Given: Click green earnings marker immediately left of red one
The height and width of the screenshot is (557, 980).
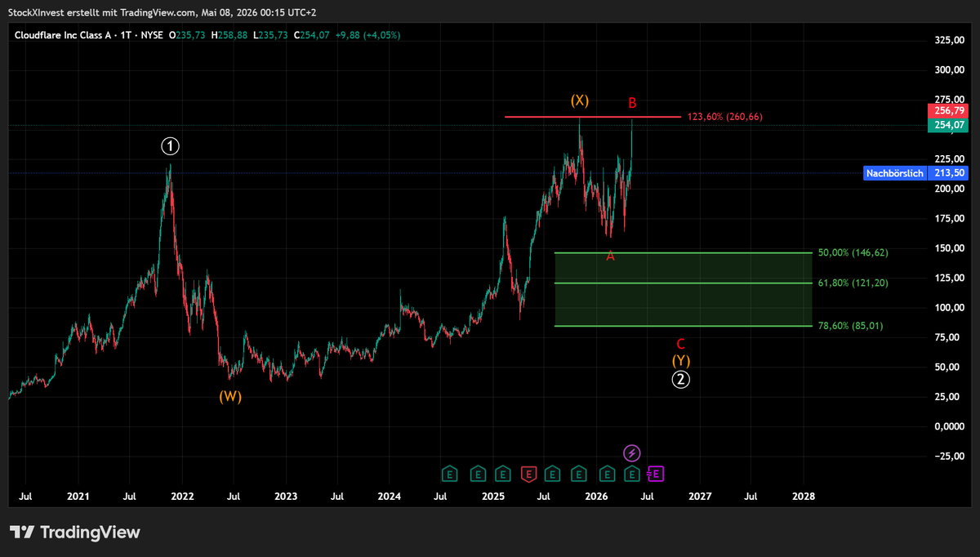Looking at the screenshot, I should tap(503, 473).
